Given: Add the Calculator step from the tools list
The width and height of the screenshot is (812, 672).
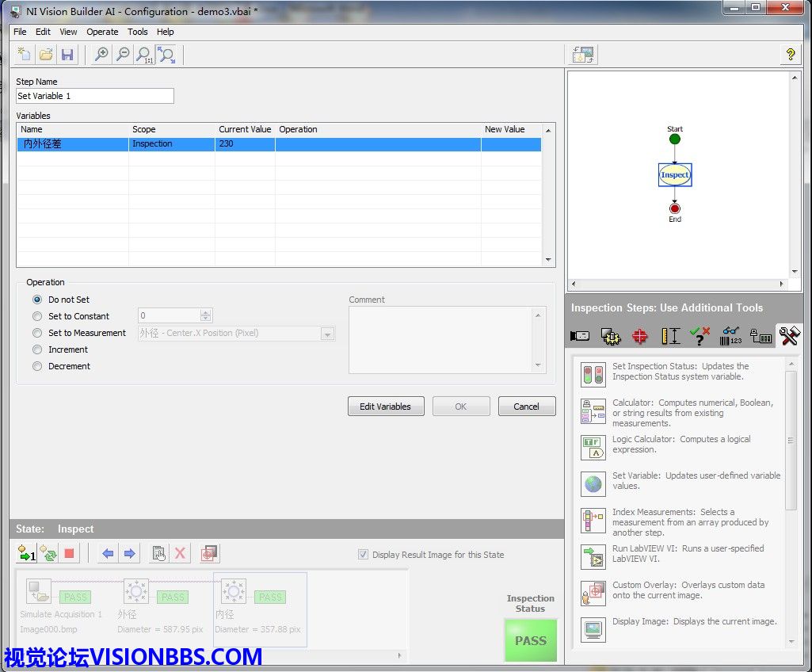Looking at the screenshot, I should 593,412.
